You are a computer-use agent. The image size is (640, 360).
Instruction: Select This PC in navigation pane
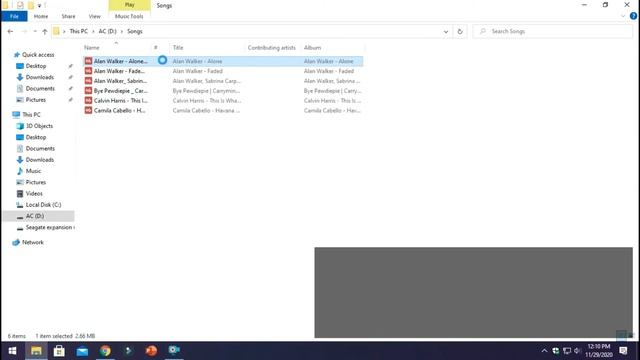click(x=31, y=115)
